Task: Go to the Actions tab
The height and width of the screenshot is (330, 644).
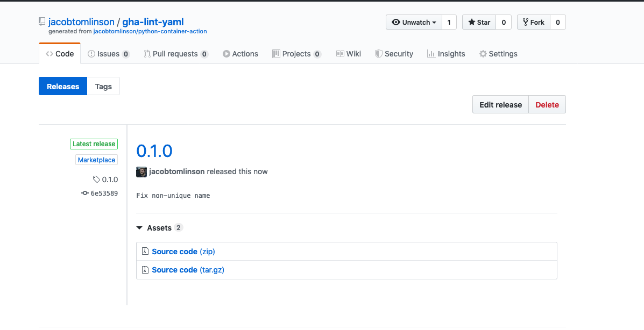Action: point(240,54)
